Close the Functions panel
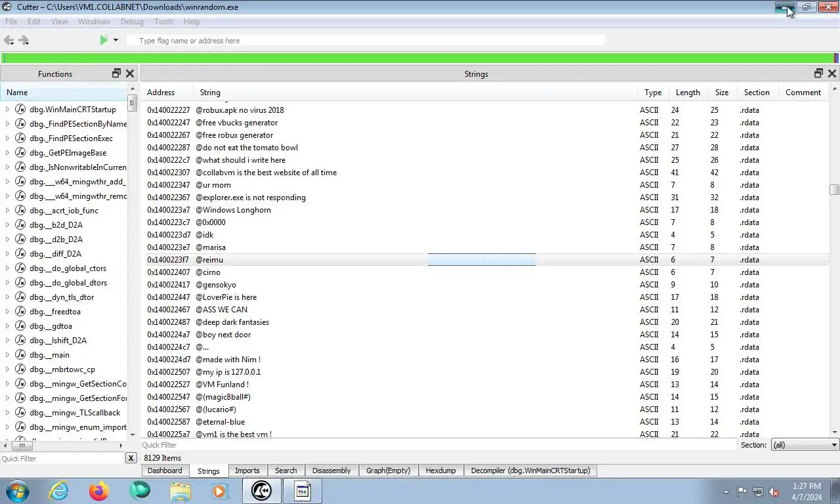This screenshot has height=504, width=840. (x=130, y=73)
